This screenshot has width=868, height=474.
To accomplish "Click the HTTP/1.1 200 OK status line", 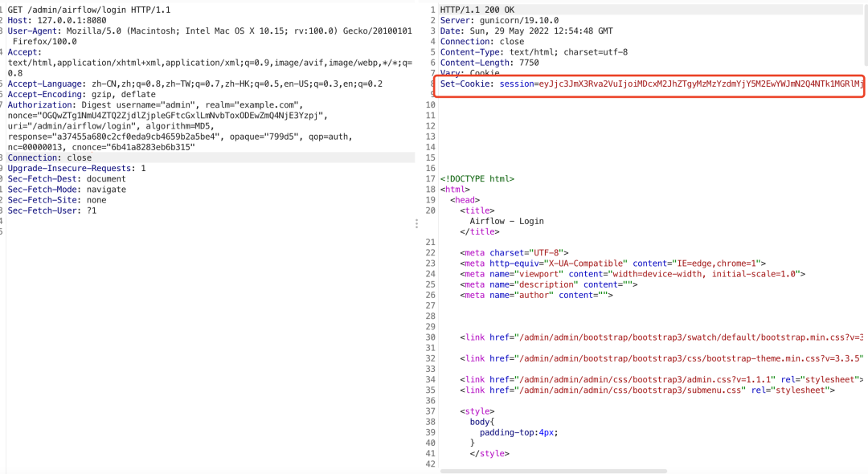I will coord(476,10).
